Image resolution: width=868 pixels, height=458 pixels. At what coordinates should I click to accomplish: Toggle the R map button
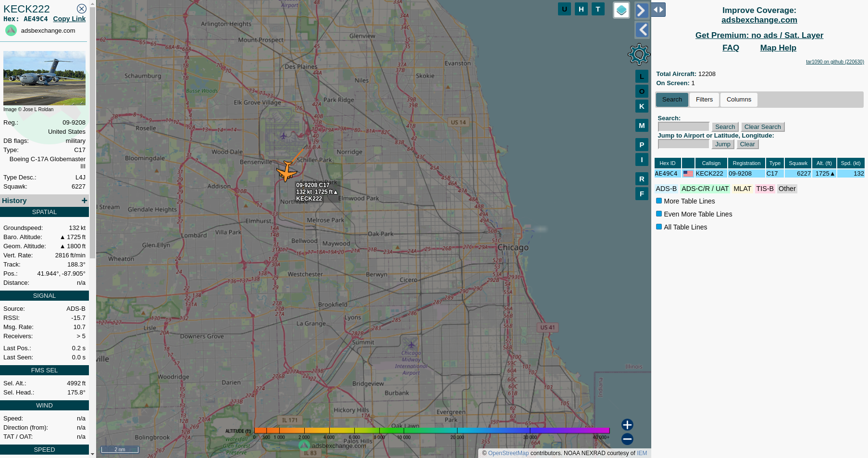642,178
